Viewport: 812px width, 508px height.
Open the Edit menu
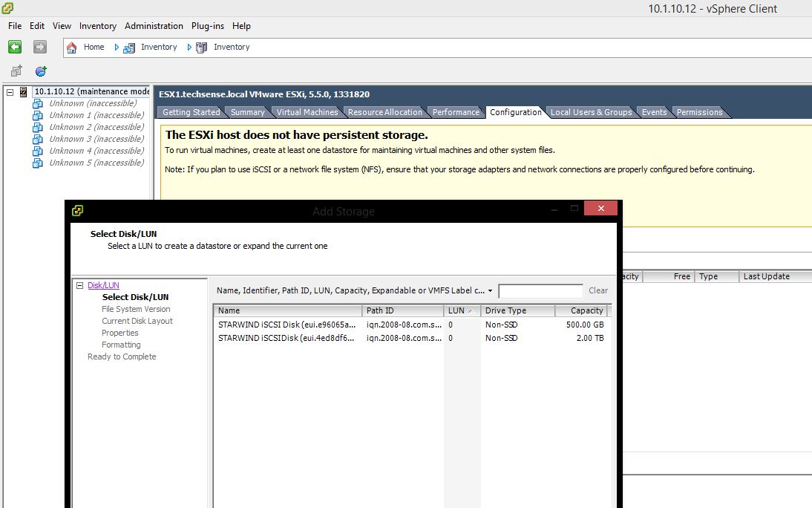pyautogui.click(x=37, y=26)
